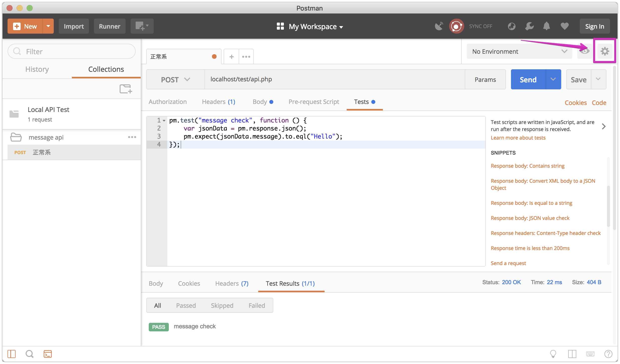Toggle two-pane layout icon
This screenshot has height=364, width=620.
coord(572,354)
